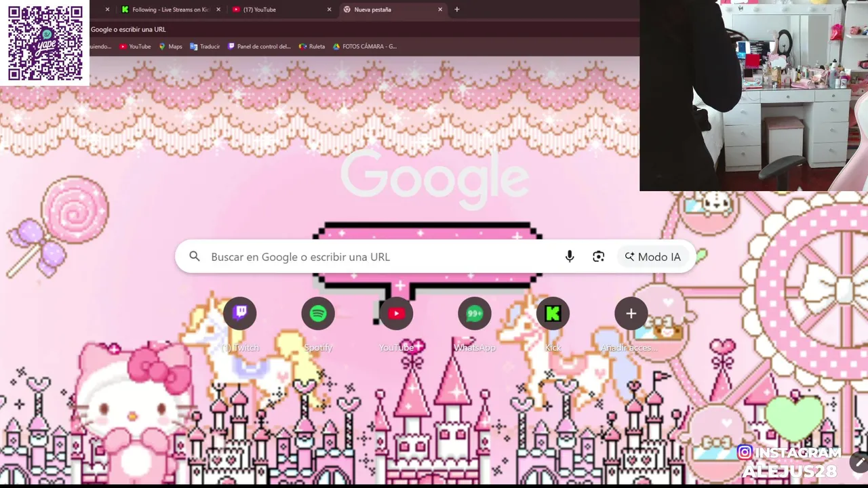This screenshot has height=488, width=868.
Task: Open the Spotify shortcut
Action: 318,314
